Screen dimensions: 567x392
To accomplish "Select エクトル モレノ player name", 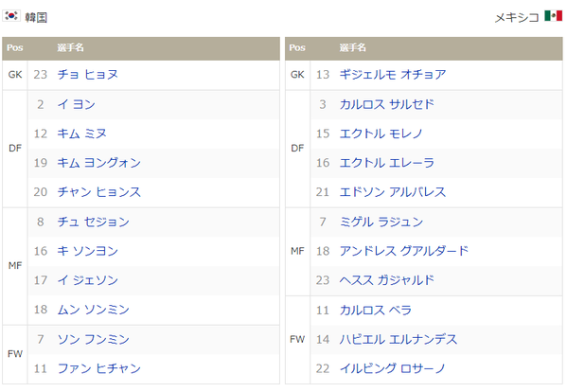I will tap(381, 134).
